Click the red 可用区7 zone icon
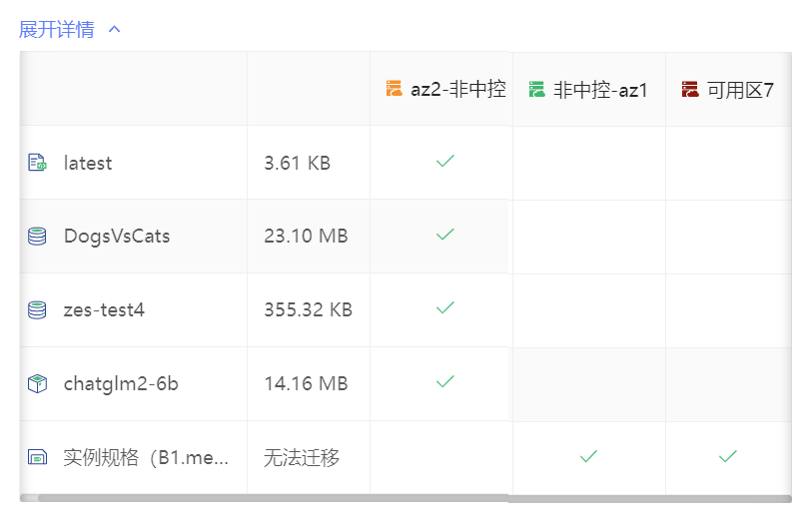Screen dimensions: 812x527 point(690,90)
